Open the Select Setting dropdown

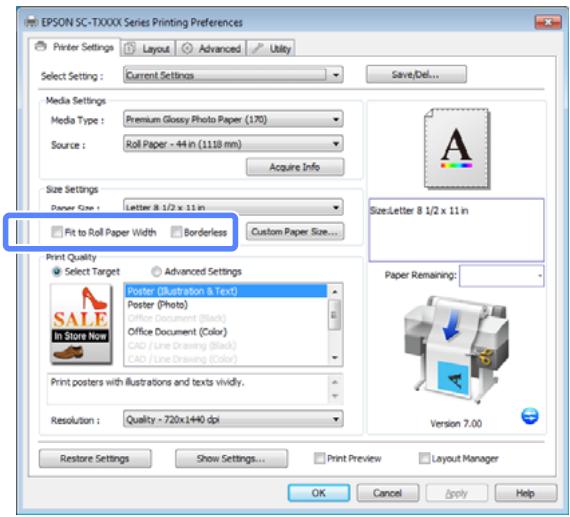[x=233, y=75]
